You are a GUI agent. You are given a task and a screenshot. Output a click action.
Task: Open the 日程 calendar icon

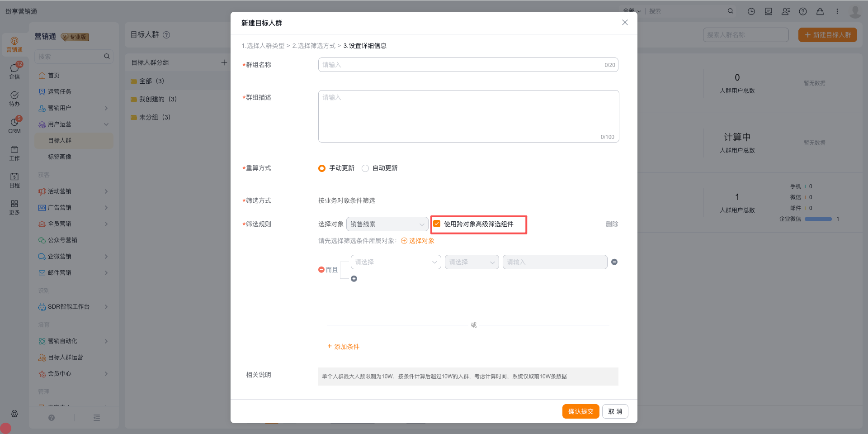point(14,179)
